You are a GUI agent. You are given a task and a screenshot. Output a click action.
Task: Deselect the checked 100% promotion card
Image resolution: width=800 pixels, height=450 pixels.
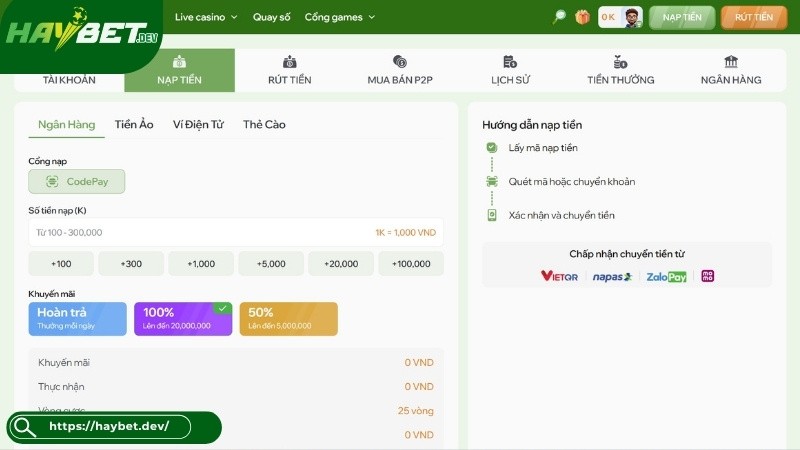coord(183,319)
